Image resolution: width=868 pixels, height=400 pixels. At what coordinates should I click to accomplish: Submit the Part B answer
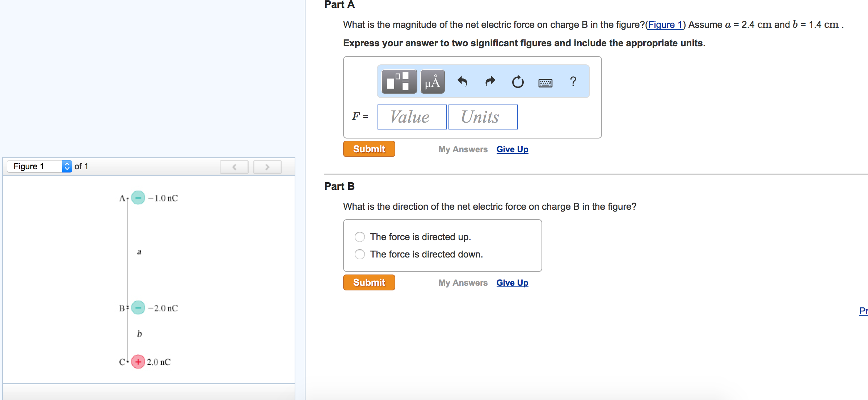pos(369,282)
